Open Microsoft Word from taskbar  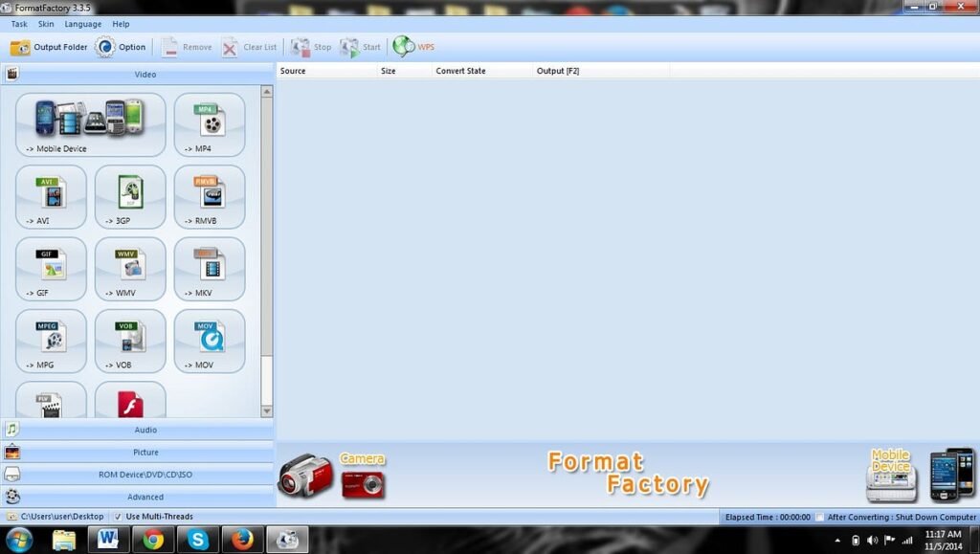tap(108, 540)
